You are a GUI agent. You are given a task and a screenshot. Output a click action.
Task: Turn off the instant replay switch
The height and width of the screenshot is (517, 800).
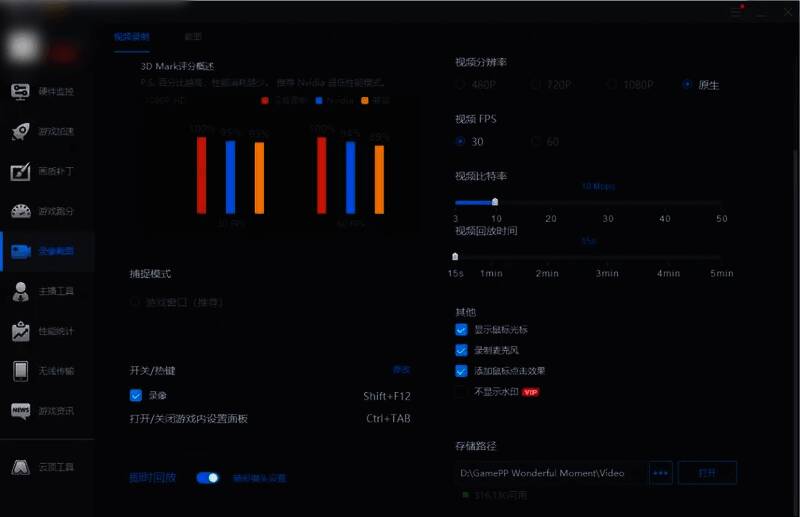click(x=208, y=478)
